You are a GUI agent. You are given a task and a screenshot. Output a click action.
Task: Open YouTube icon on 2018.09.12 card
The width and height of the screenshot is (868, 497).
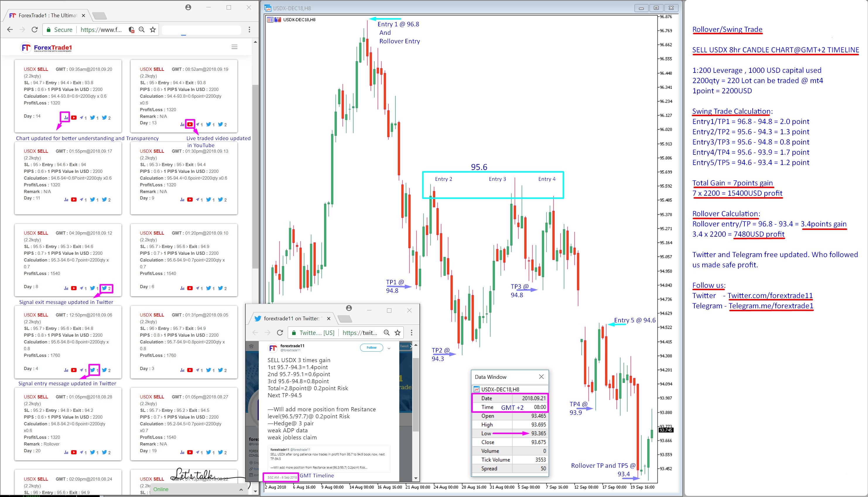click(x=74, y=288)
